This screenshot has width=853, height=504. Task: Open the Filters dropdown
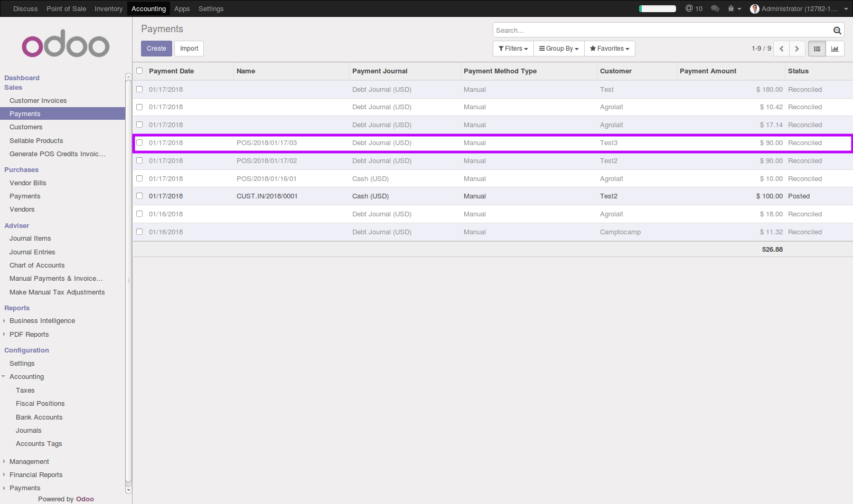[512, 48]
